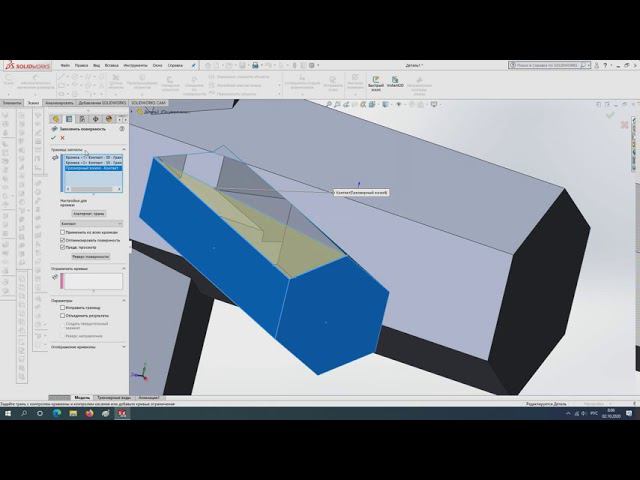640x480 pixels.
Task: Open the PropertyManager tab icon
Action: [x=69, y=119]
